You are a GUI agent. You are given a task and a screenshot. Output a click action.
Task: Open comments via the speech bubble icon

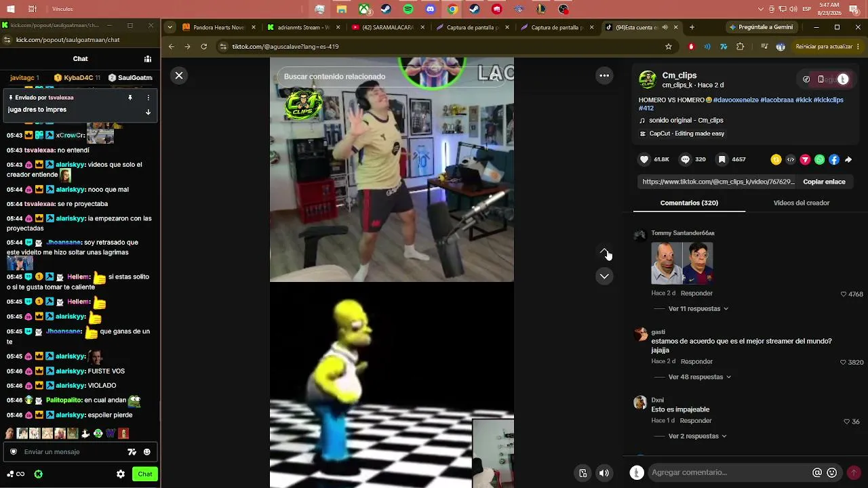click(x=686, y=159)
